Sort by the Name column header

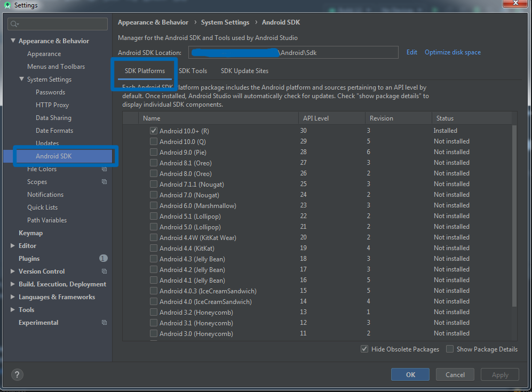point(218,118)
